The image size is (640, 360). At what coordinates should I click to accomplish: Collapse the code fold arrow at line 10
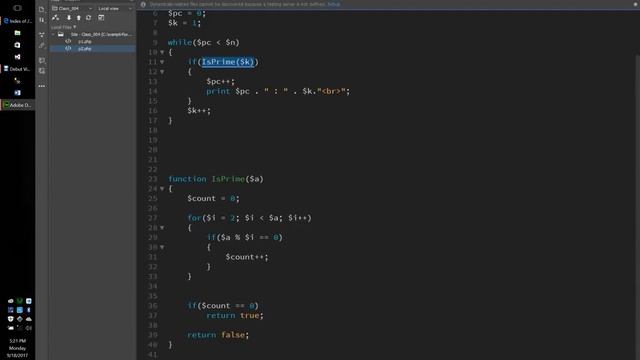[x=162, y=52]
